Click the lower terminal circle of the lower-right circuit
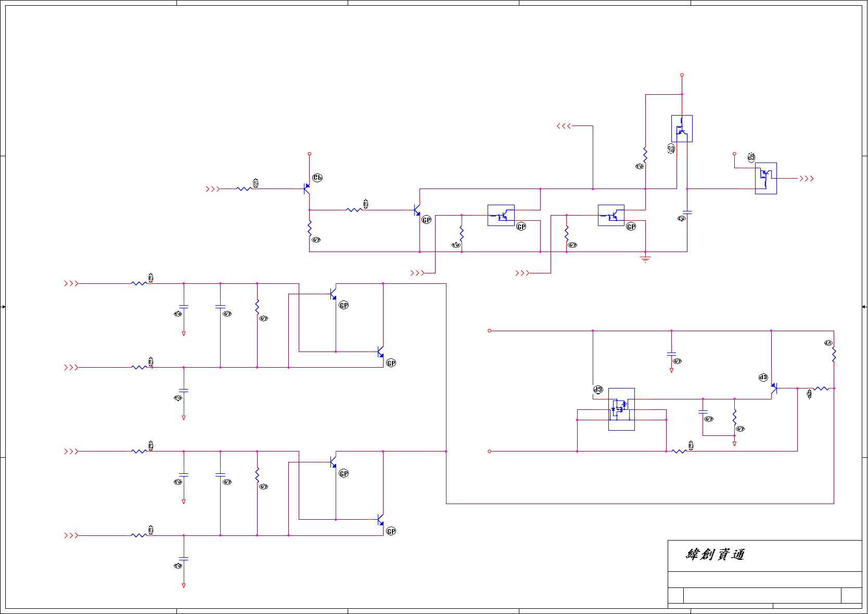The width and height of the screenshot is (868, 614). pos(489,452)
